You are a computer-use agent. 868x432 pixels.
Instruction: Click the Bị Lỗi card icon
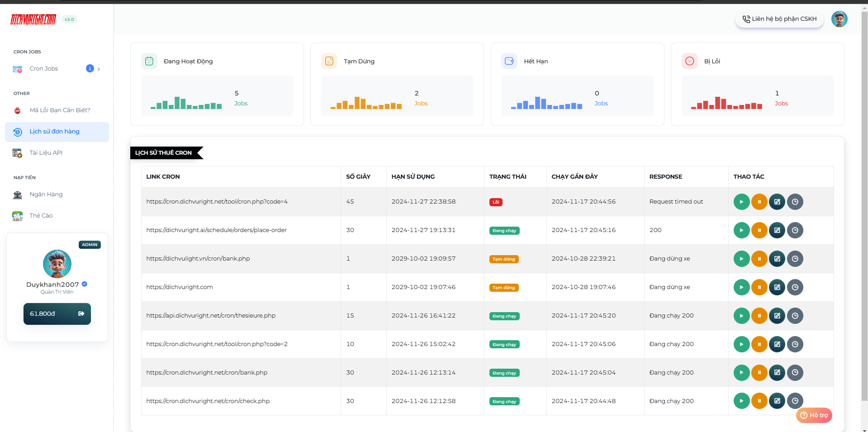690,61
